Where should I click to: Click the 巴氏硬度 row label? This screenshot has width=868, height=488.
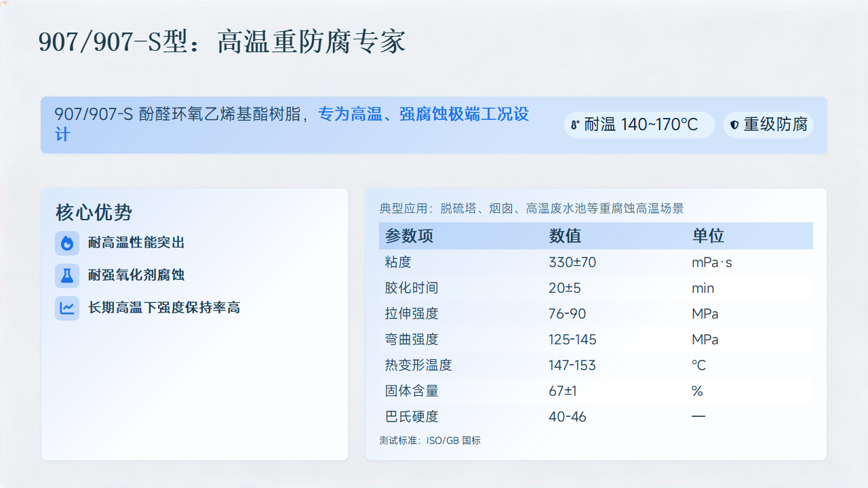pos(412,417)
